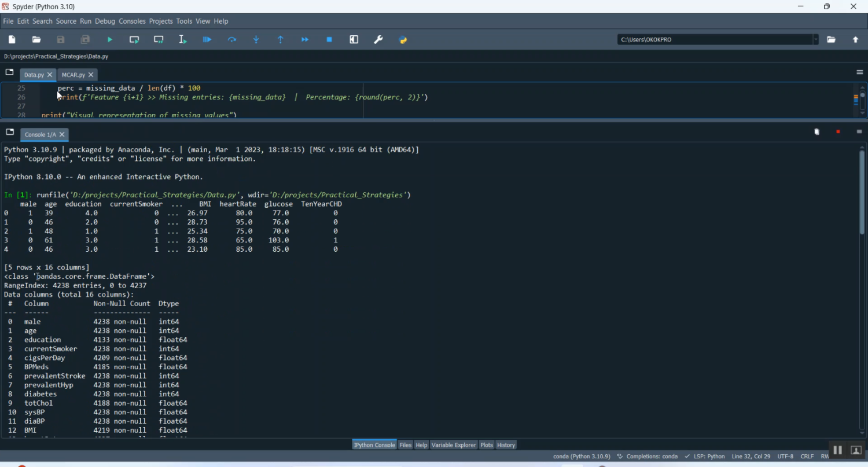Open the Debug menu
The width and height of the screenshot is (868, 467).
pos(105,21)
